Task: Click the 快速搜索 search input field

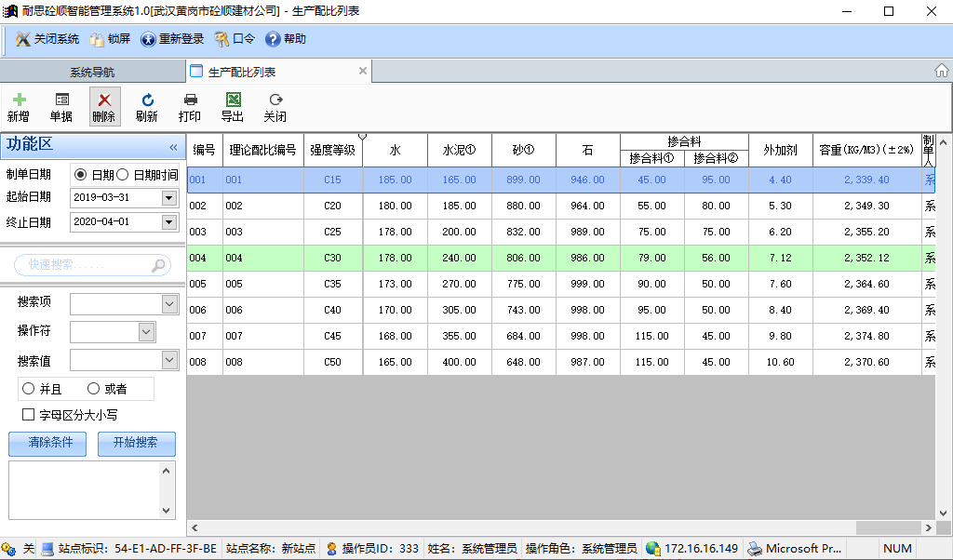Action: coord(86,266)
